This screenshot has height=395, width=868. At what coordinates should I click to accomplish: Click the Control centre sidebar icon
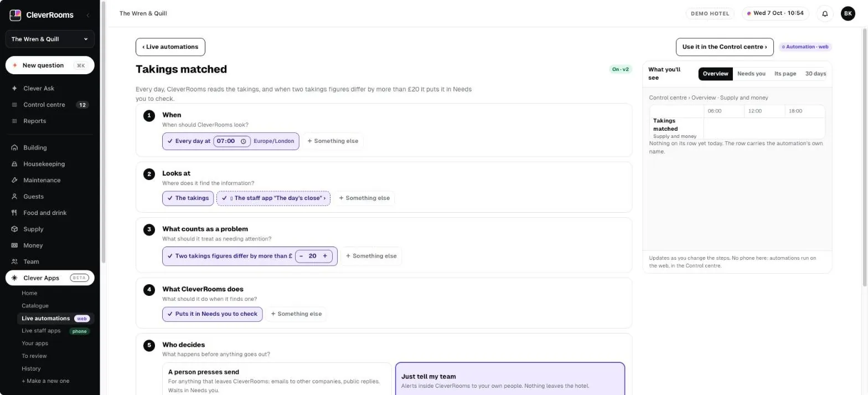click(x=14, y=105)
